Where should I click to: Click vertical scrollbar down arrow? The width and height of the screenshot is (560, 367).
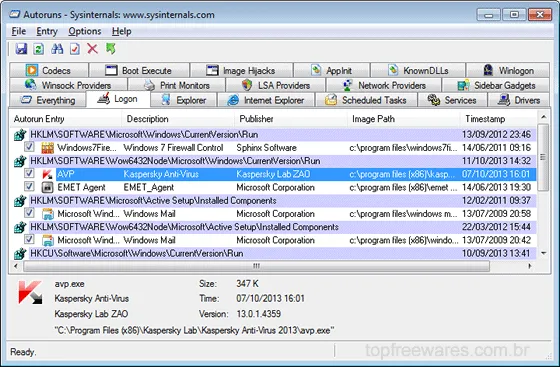coord(543,253)
